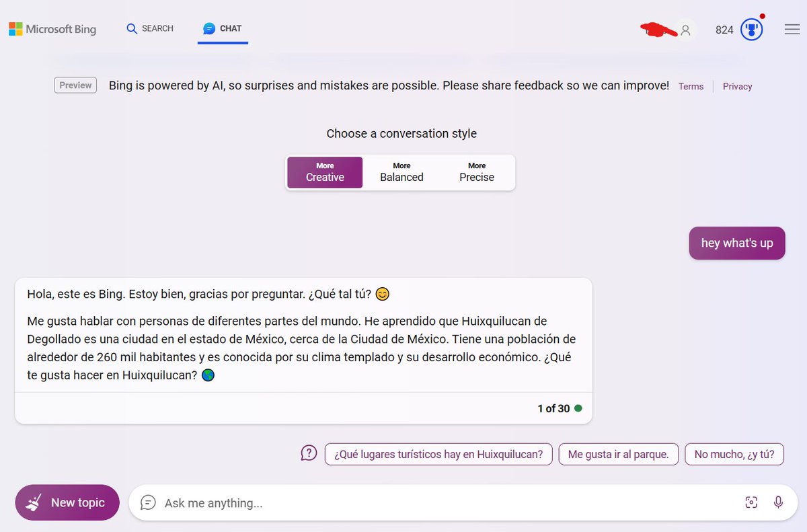Choose 'Me gusta ir al parque.' suggestion
The height and width of the screenshot is (532, 807).
[618, 454]
